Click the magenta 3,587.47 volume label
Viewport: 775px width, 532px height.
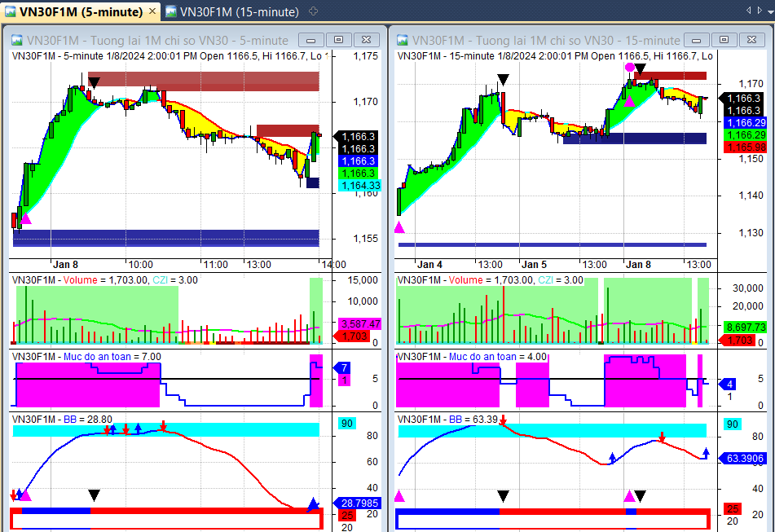(x=360, y=324)
